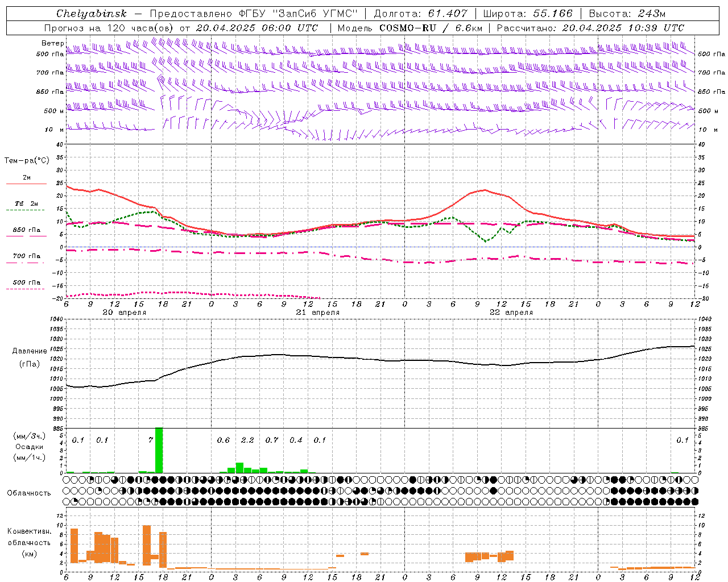Select the 0.7 precipitation amount value

click(272, 440)
